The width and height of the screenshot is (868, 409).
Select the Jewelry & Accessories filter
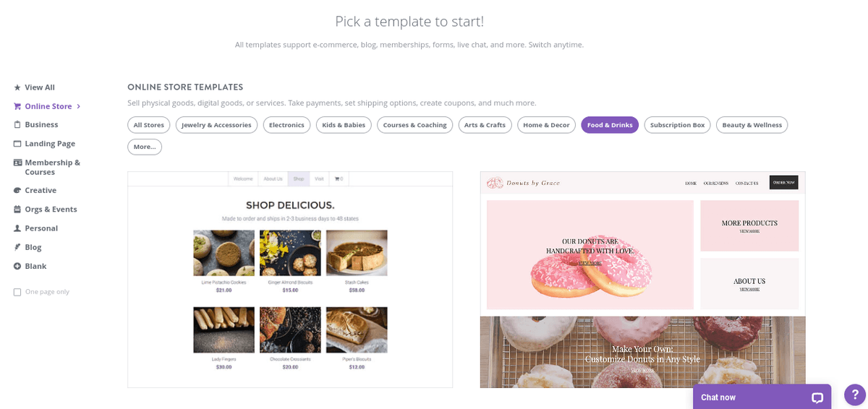(x=216, y=125)
